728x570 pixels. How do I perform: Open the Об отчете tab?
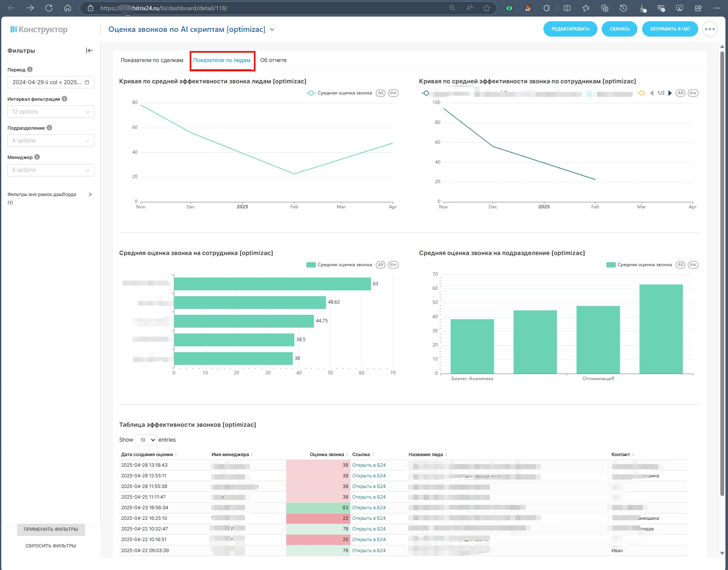[x=273, y=60]
